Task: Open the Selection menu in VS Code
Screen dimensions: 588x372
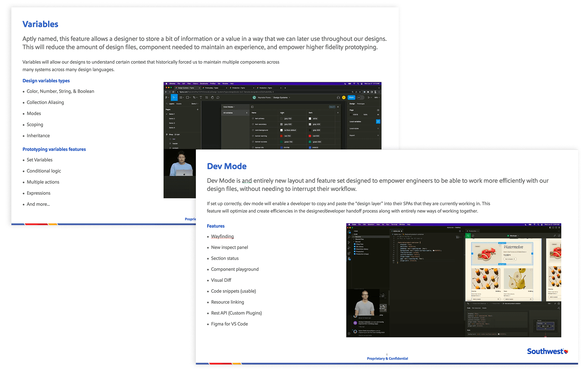Action: pos(371,224)
